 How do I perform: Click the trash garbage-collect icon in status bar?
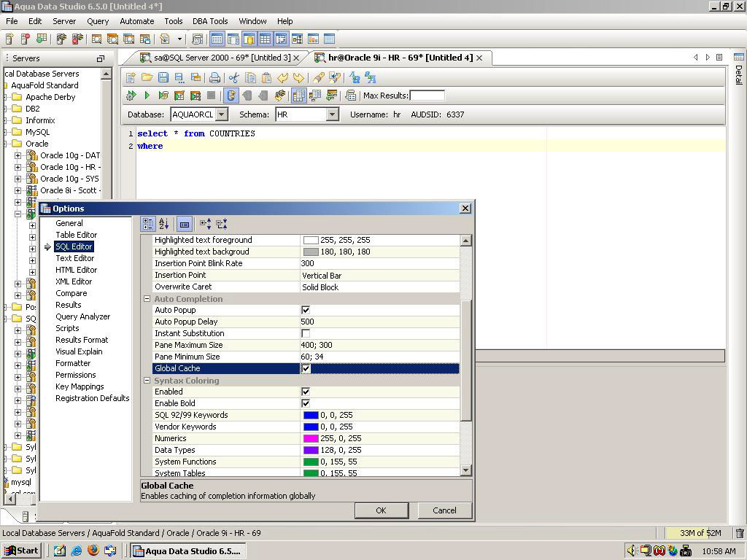pyautogui.click(x=740, y=533)
